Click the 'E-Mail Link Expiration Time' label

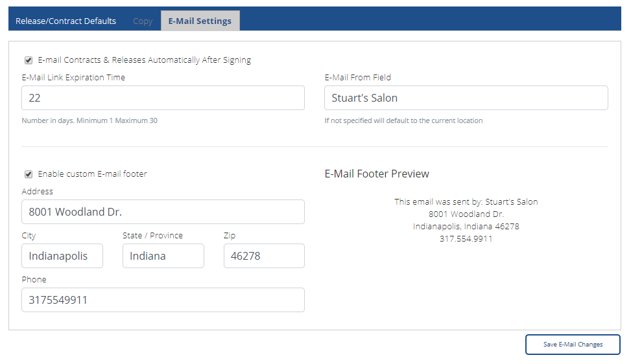73,78
